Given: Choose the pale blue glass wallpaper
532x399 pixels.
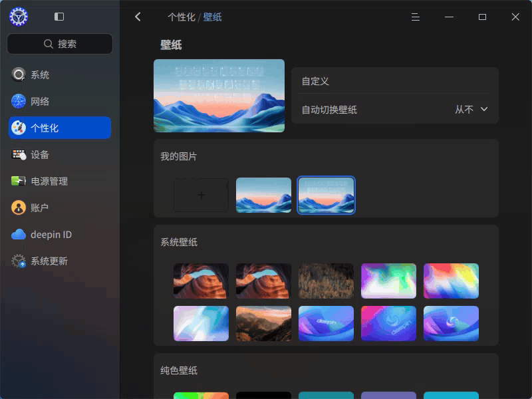Looking at the screenshot, I should coord(201,323).
